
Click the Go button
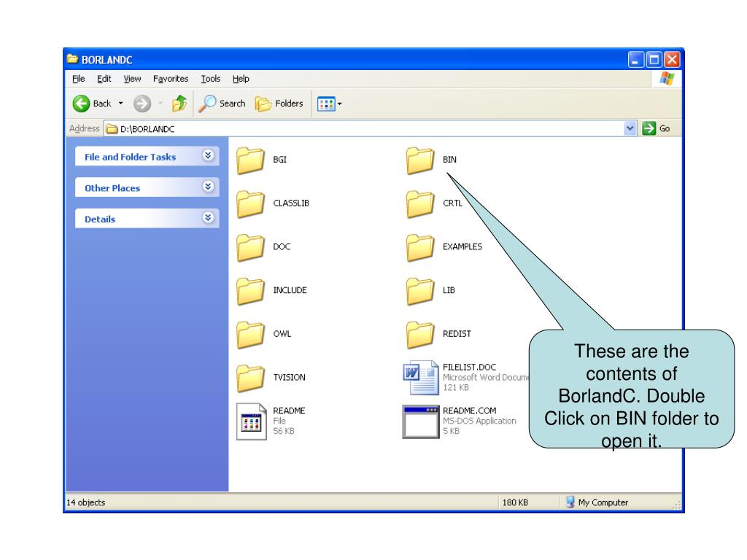tap(656, 128)
